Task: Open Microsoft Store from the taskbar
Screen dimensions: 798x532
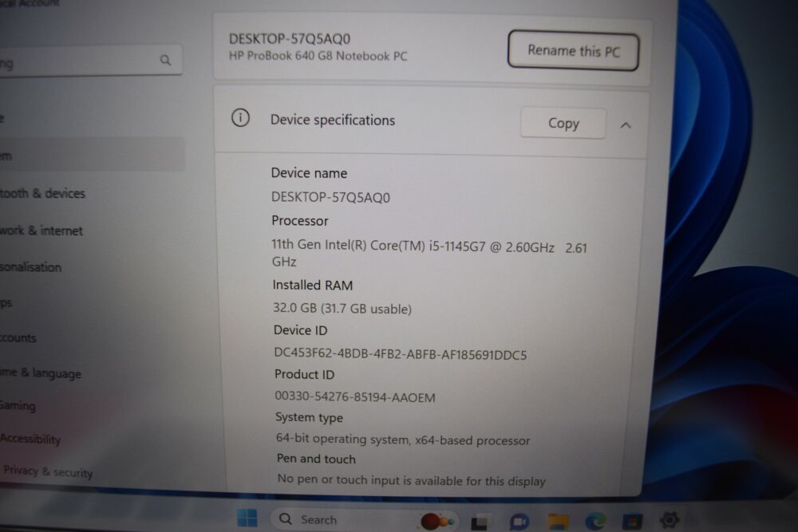Action: tap(632, 522)
